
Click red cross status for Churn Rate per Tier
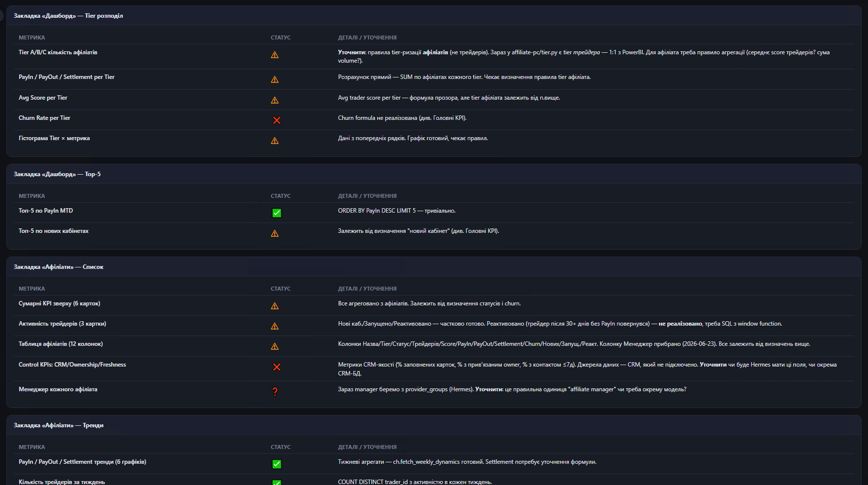coord(277,120)
